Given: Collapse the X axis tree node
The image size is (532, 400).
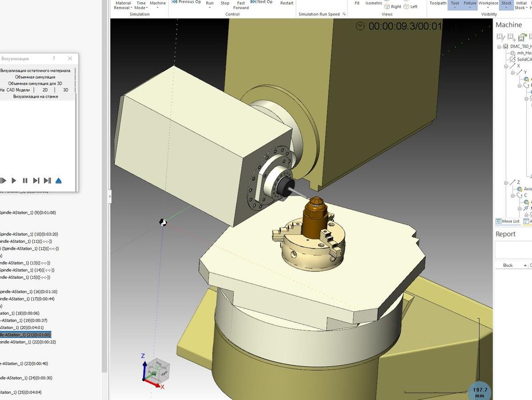Looking at the screenshot, I should 506,66.
